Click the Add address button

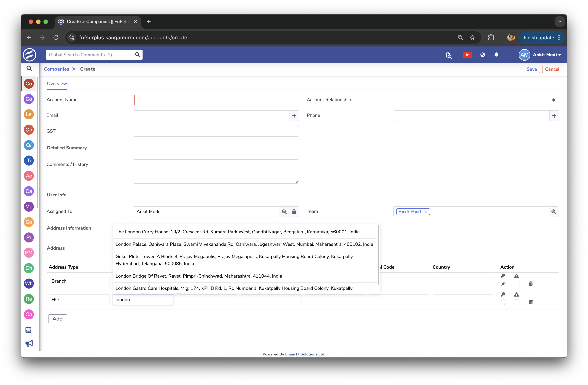57,318
